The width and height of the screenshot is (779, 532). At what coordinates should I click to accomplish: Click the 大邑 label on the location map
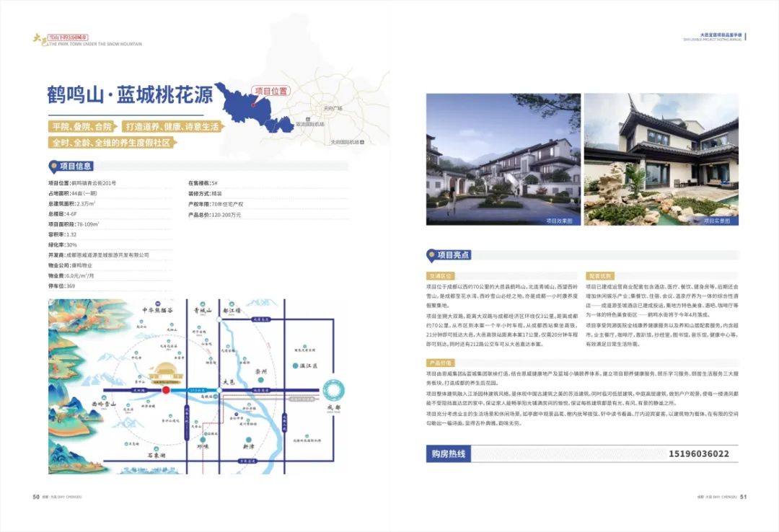(x=229, y=382)
